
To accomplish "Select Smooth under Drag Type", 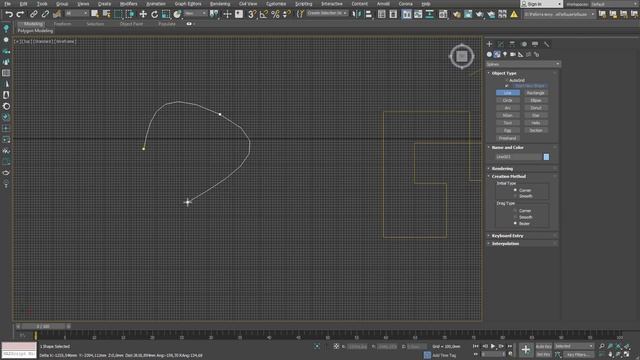I will (515, 217).
